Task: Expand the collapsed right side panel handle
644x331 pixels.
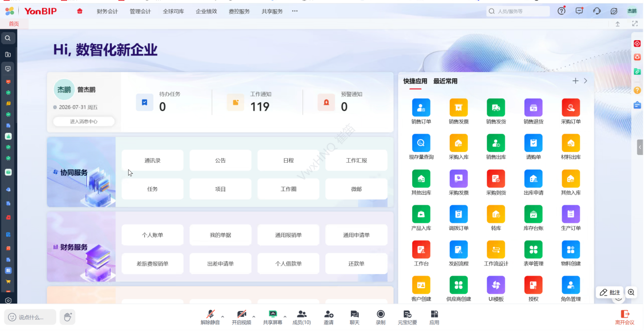Action: 640,147
